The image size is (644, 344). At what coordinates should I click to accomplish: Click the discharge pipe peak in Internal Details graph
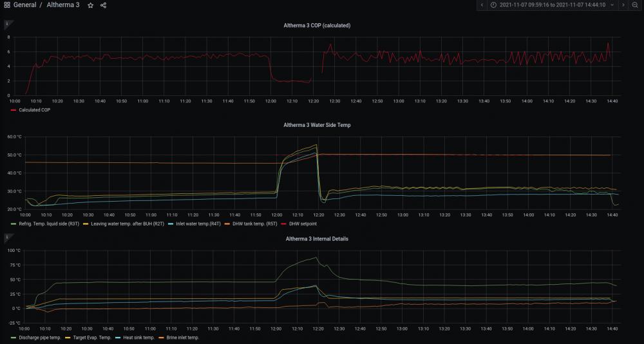(x=316, y=258)
